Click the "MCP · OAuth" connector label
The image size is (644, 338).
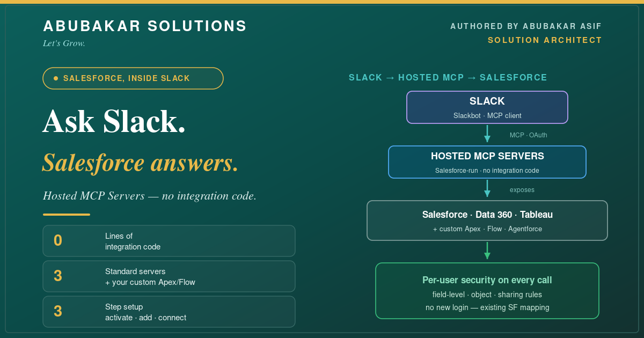pos(529,135)
